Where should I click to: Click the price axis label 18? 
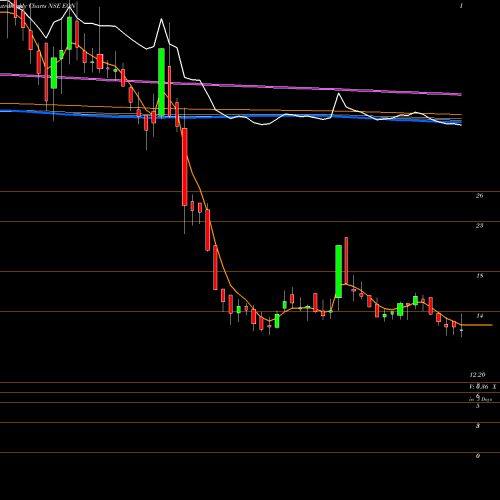click(x=479, y=276)
